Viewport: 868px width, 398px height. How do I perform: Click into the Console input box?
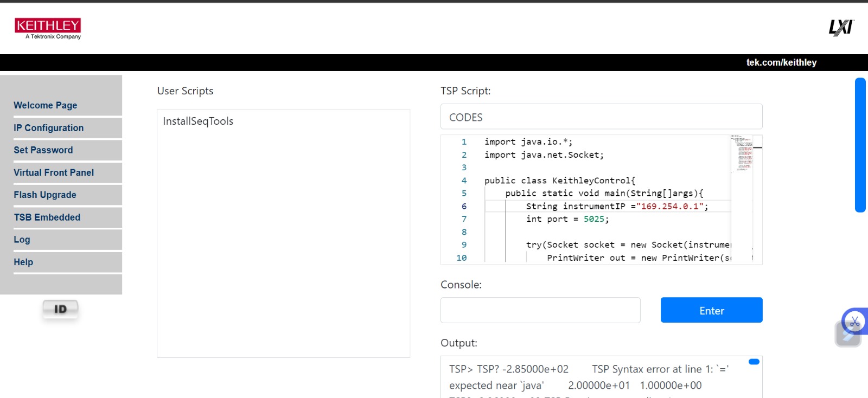click(540, 310)
